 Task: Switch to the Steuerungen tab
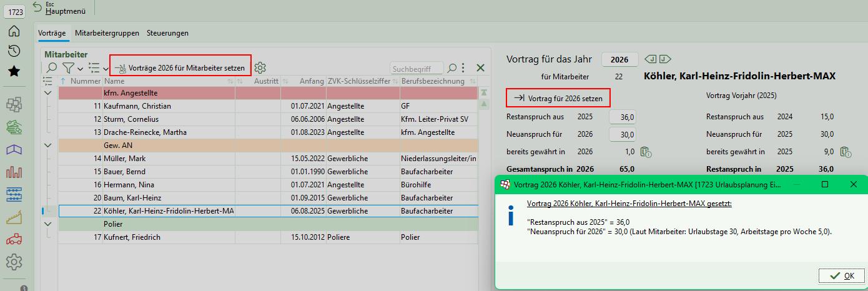pyautogui.click(x=167, y=33)
